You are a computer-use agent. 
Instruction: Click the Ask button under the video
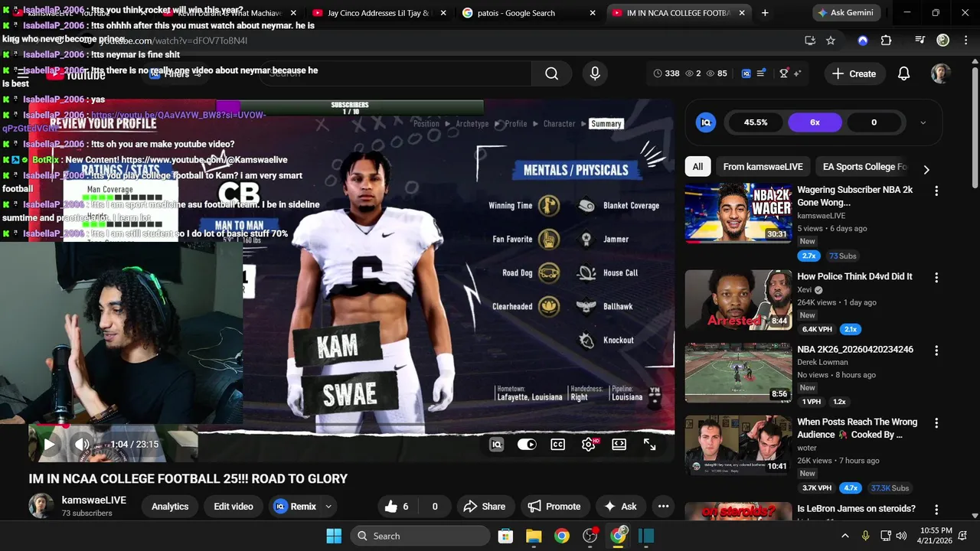(620, 506)
